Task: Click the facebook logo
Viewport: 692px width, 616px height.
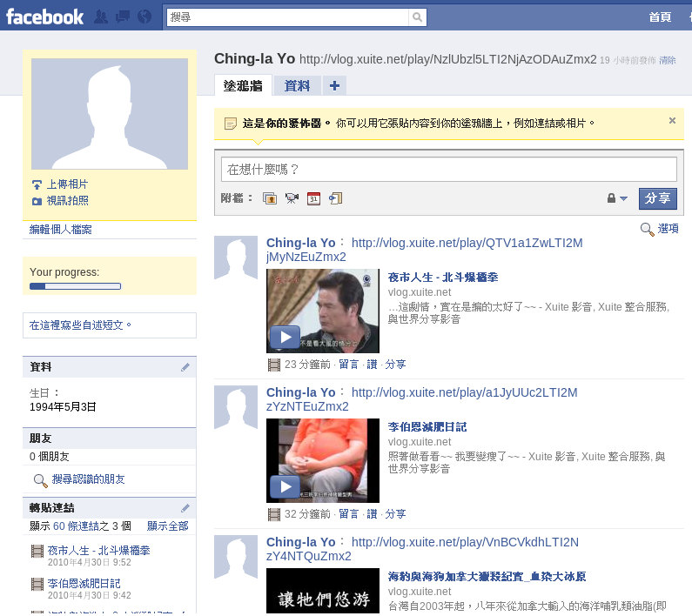Action: (44, 17)
